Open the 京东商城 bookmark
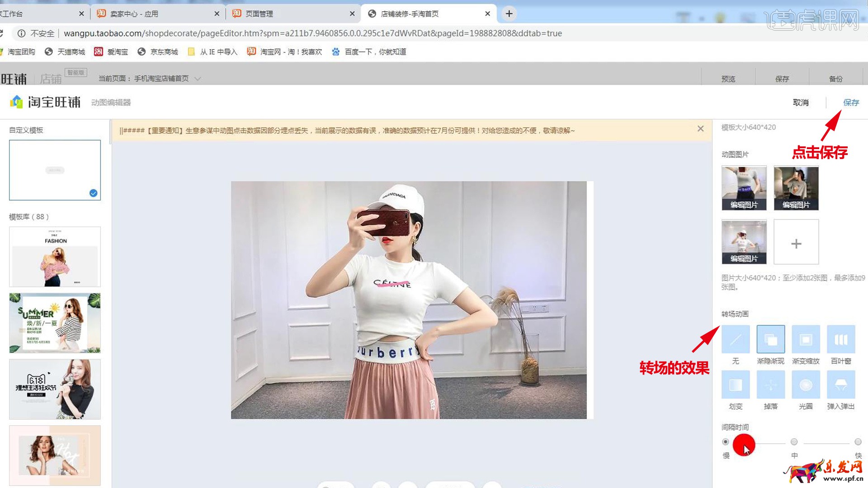Viewport: 868px width, 488px height. tap(158, 52)
